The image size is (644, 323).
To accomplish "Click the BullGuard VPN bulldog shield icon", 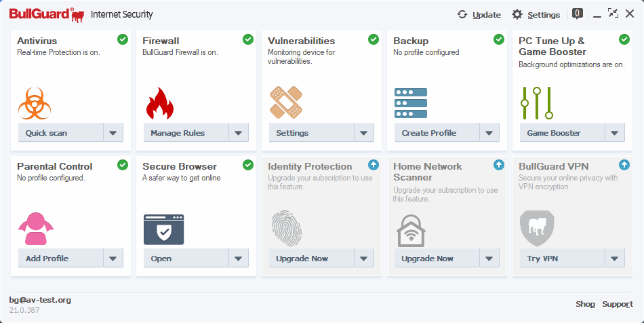I will (x=537, y=229).
